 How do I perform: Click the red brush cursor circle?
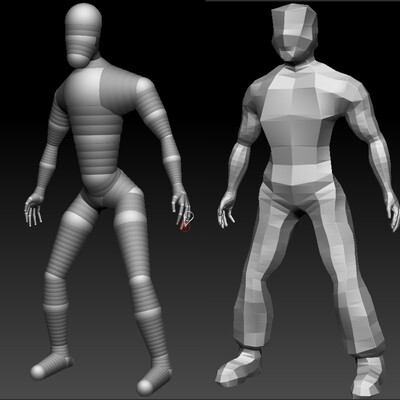pos(186,227)
